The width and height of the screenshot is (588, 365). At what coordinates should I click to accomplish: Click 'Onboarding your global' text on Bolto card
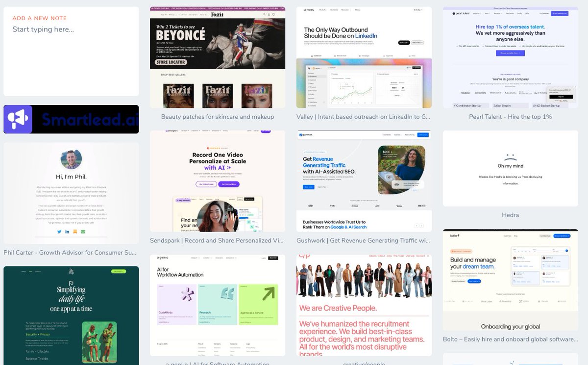[x=511, y=326]
